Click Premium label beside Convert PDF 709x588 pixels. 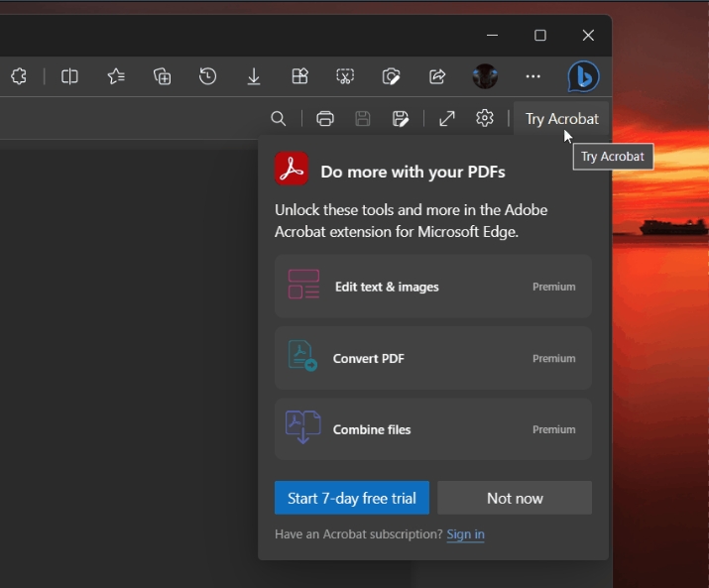pyautogui.click(x=554, y=358)
